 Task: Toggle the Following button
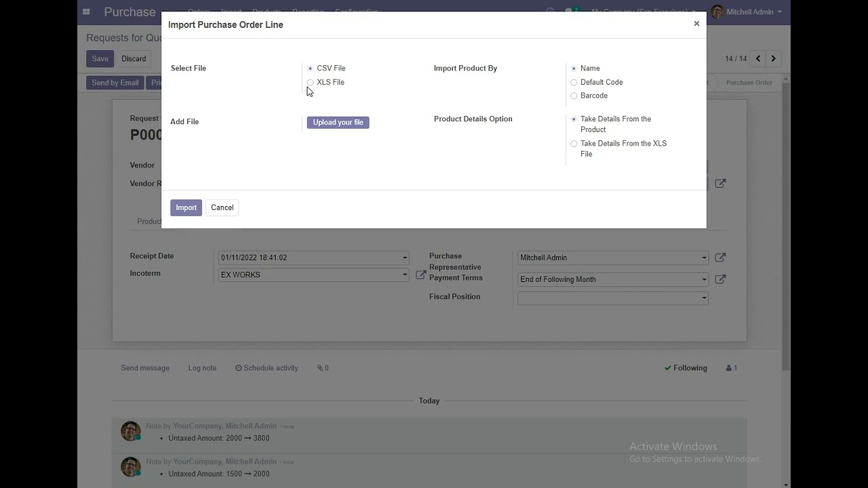point(686,368)
